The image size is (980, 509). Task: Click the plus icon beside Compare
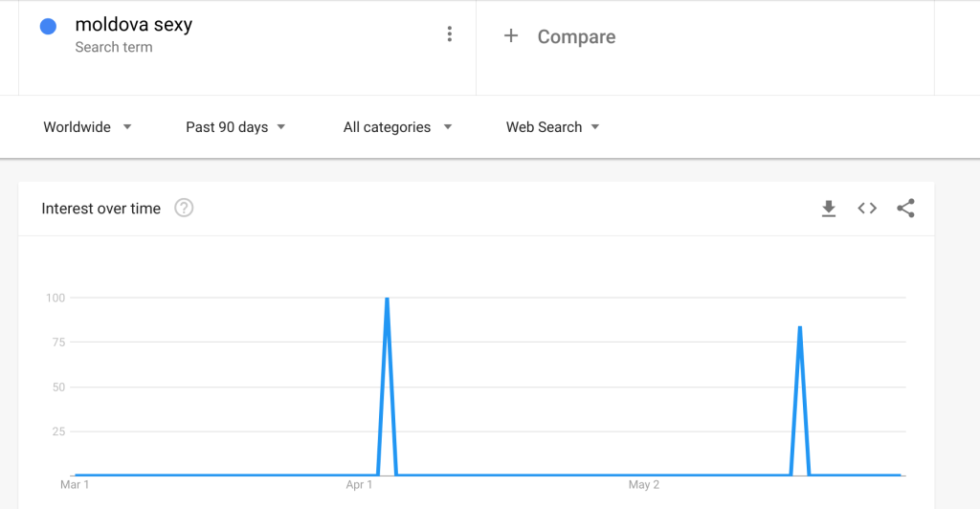click(x=511, y=36)
